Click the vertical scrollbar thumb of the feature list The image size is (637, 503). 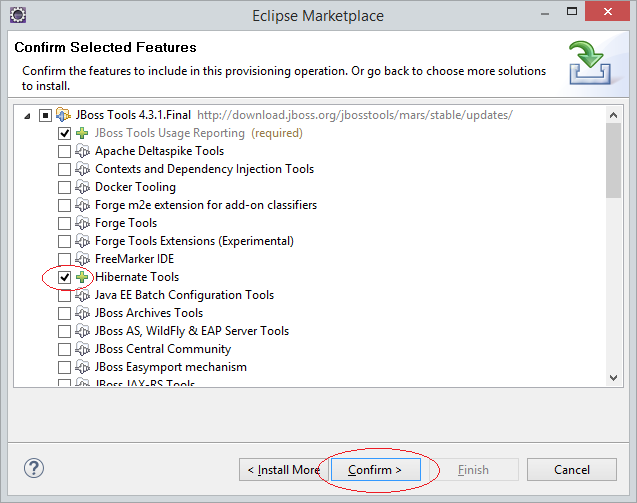tap(613, 160)
